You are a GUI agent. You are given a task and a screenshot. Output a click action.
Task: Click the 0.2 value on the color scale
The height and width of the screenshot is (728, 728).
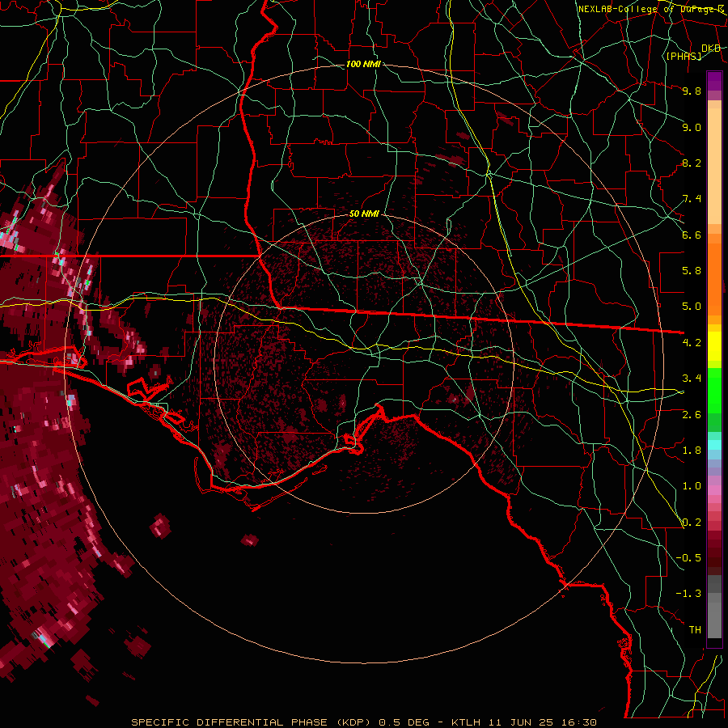[692, 523]
